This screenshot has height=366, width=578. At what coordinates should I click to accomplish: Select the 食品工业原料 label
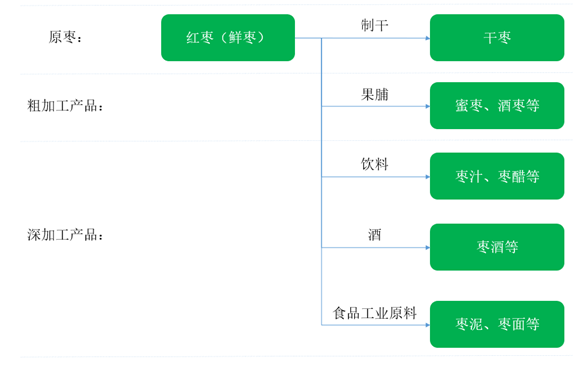(375, 313)
